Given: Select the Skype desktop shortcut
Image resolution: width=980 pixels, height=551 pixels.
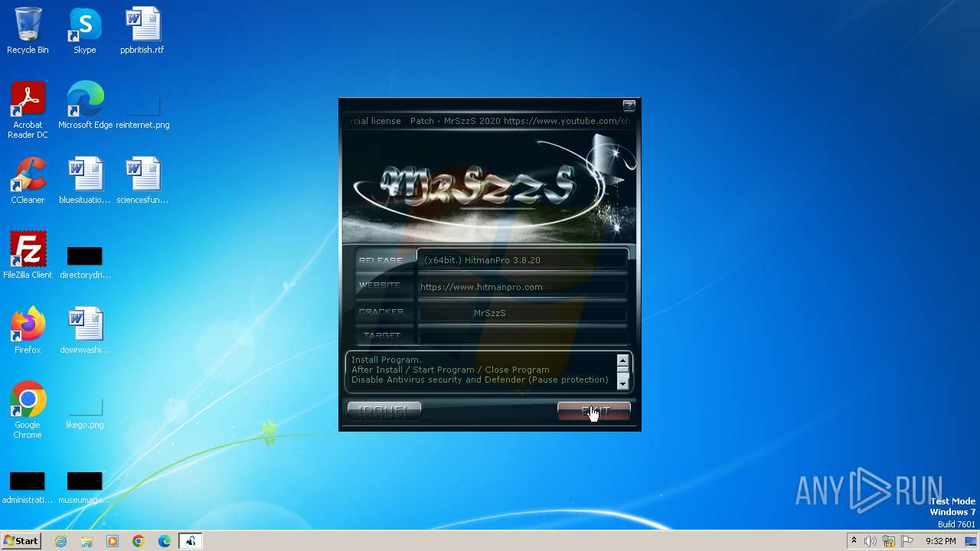Looking at the screenshot, I should (85, 31).
